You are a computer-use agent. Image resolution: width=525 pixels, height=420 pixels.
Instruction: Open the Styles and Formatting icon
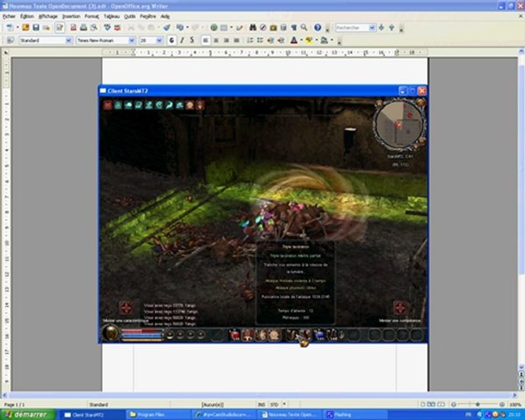point(10,40)
